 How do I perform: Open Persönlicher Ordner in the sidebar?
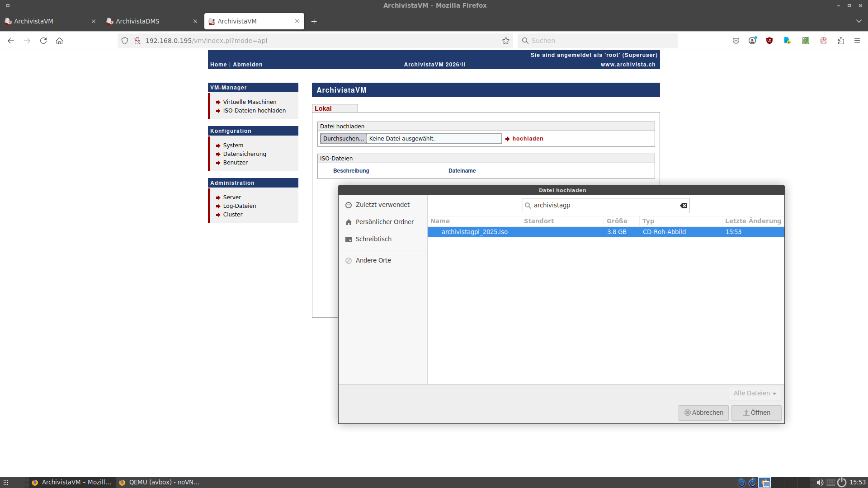384,222
